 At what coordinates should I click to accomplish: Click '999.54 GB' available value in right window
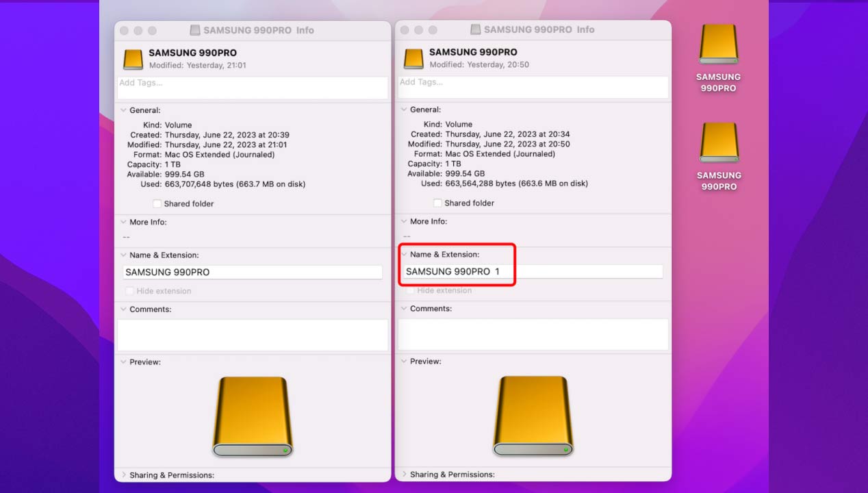(466, 174)
